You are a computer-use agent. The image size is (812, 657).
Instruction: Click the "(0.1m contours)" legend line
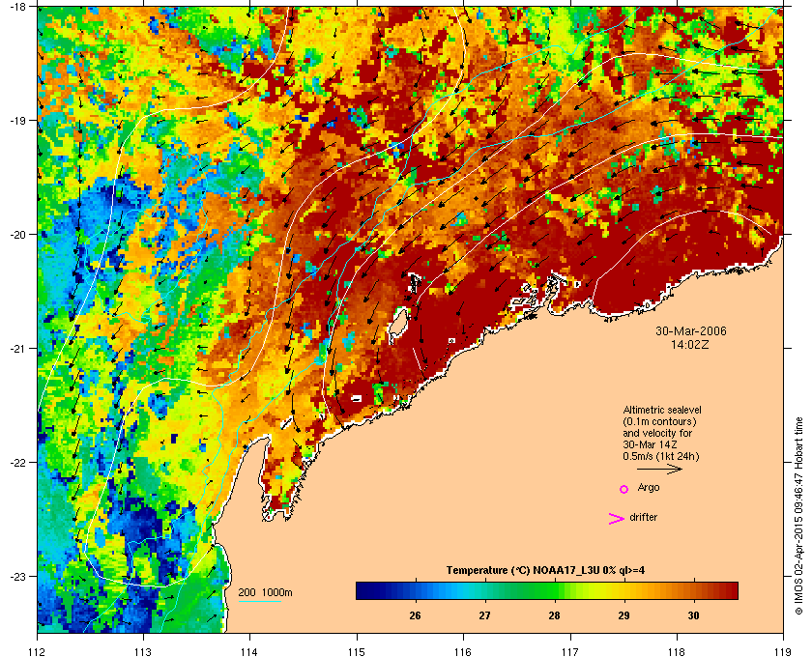tap(659, 421)
